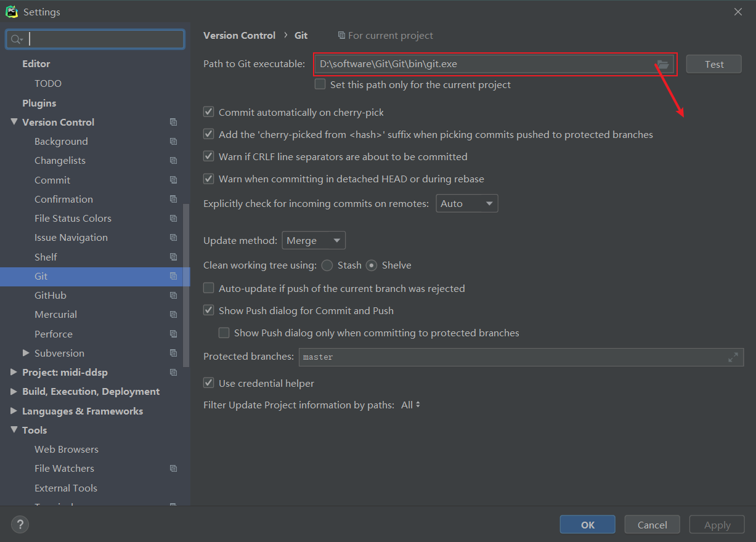Click the project-level icon beside File Watchers
The image size is (756, 542).
pyautogui.click(x=173, y=468)
